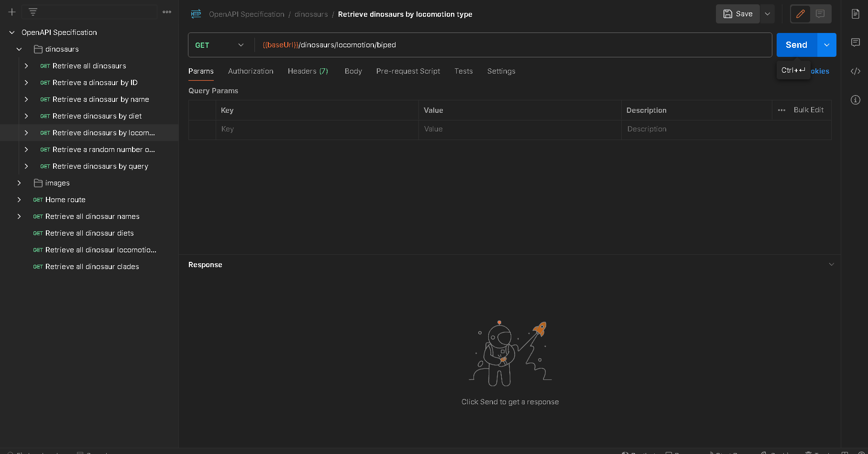The image size is (868, 454).
Task: Open the three-dots sidebar options menu
Action: (x=167, y=12)
